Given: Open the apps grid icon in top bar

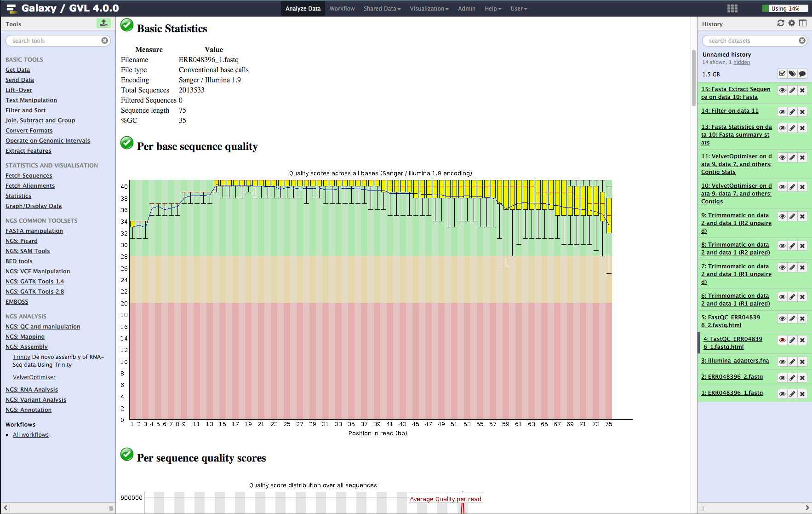Looking at the screenshot, I should coord(732,8).
